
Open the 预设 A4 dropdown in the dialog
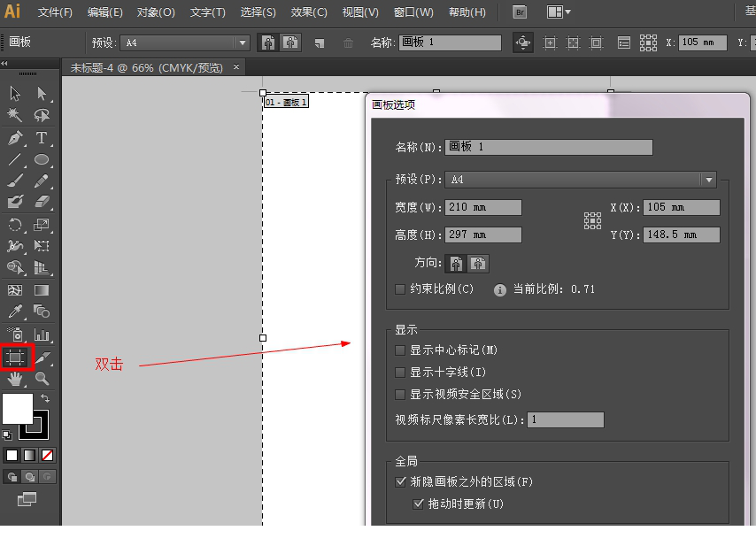click(x=708, y=179)
